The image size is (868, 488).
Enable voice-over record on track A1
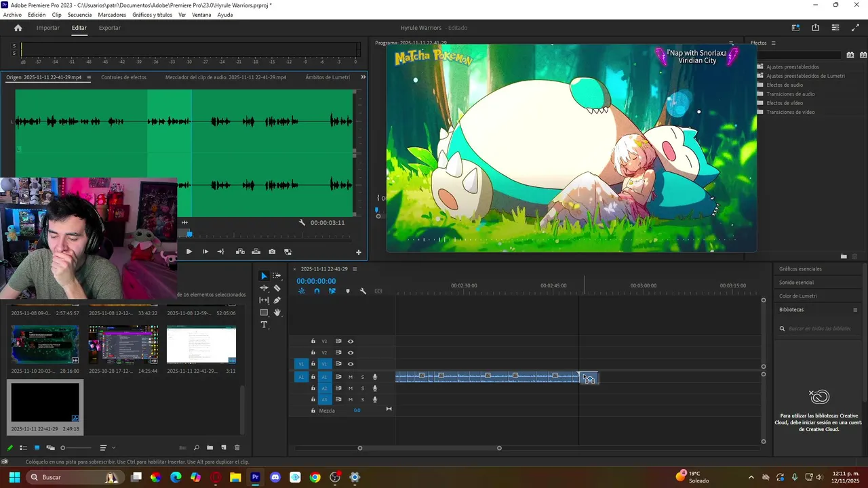(x=374, y=377)
